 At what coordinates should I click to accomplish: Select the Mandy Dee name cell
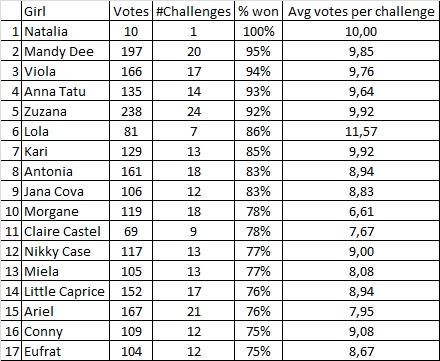point(66,51)
